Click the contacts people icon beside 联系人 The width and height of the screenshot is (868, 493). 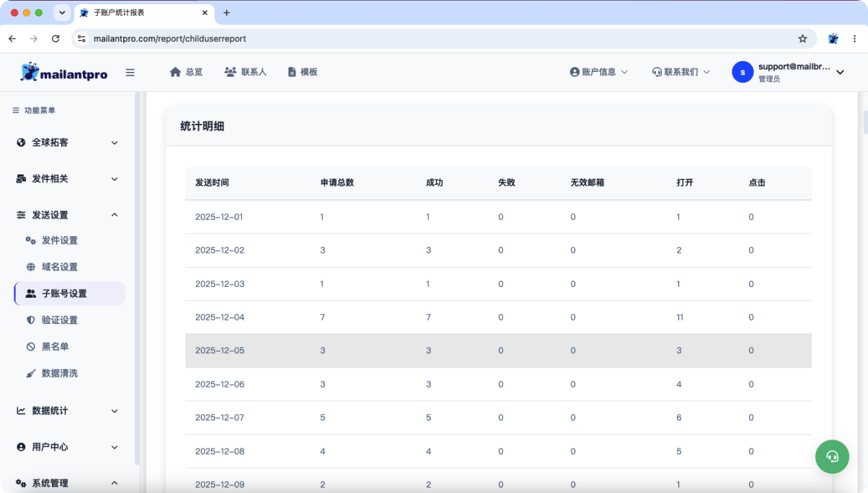click(230, 72)
